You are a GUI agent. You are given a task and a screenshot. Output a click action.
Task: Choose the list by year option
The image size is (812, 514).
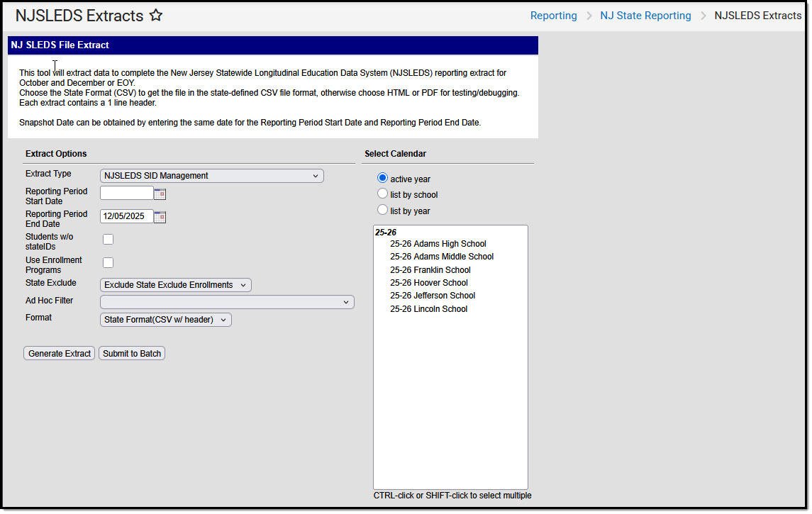tap(382, 211)
